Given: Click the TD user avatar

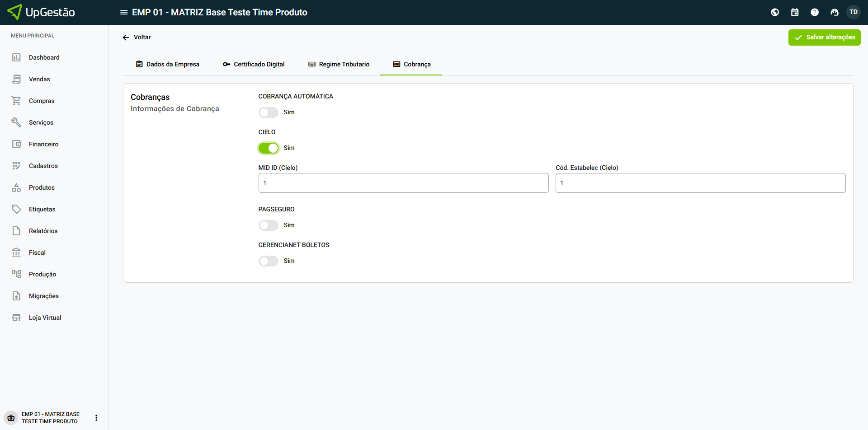Looking at the screenshot, I should pyautogui.click(x=854, y=12).
